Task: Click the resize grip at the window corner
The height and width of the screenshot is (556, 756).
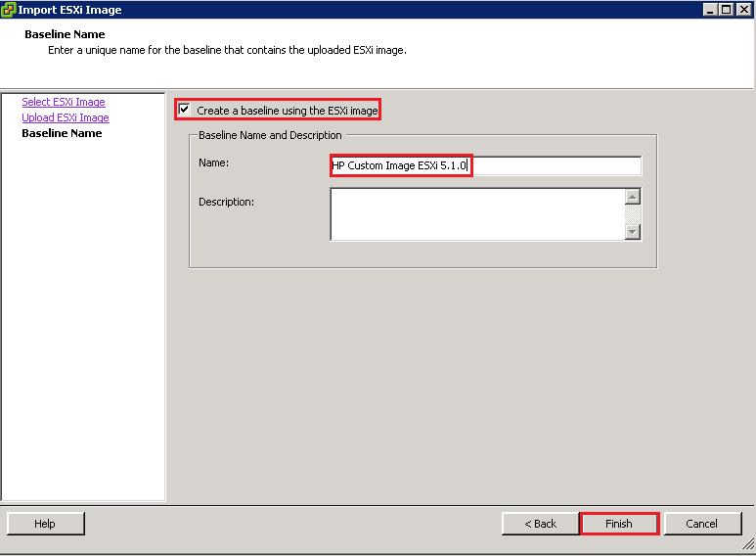Action: point(747,547)
